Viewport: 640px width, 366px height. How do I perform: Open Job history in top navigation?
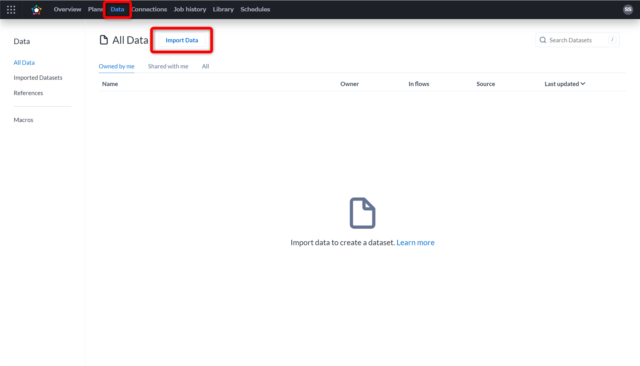coord(190,9)
